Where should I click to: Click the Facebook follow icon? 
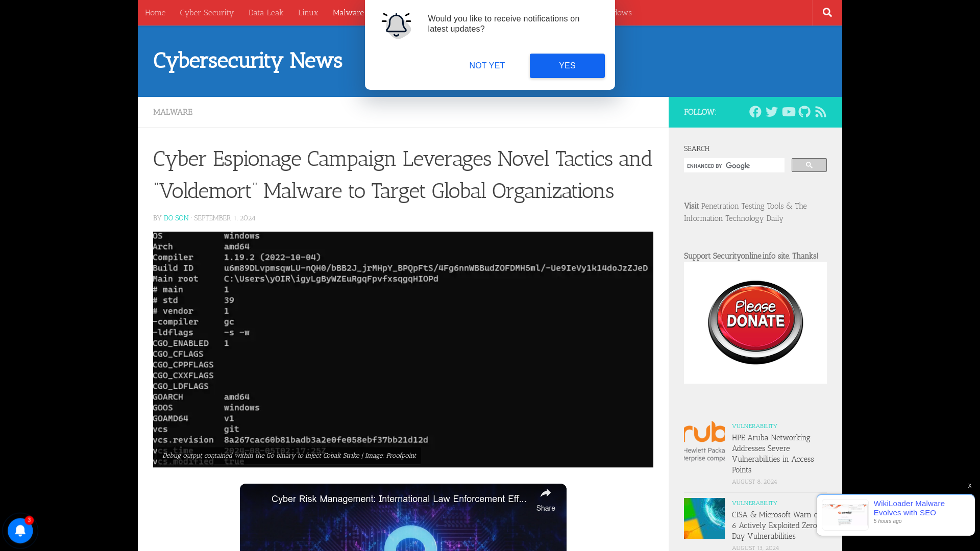pos(754,112)
